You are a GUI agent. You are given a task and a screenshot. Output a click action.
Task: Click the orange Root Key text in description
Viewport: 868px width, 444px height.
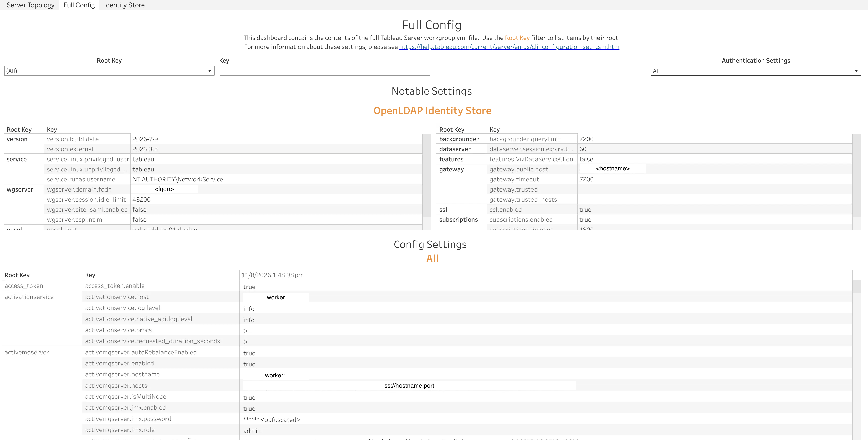click(x=517, y=38)
